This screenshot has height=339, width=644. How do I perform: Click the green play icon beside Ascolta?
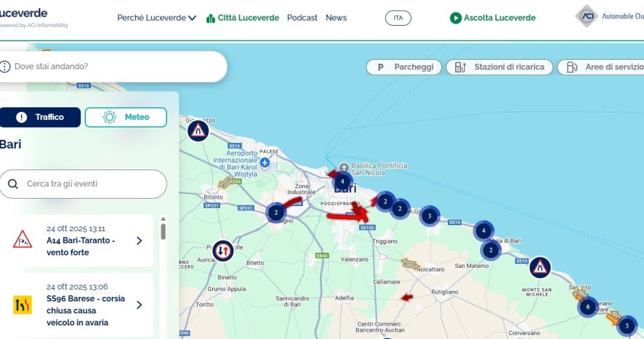pyautogui.click(x=456, y=18)
